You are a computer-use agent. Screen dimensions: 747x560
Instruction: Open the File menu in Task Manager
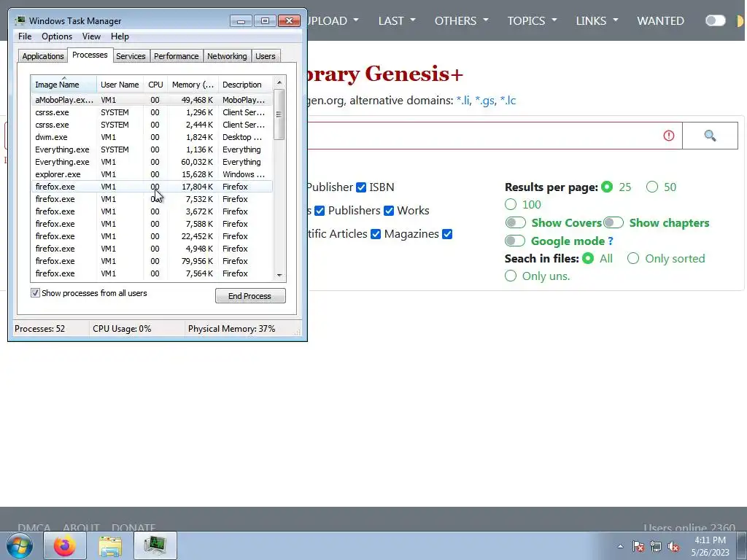[x=25, y=36]
